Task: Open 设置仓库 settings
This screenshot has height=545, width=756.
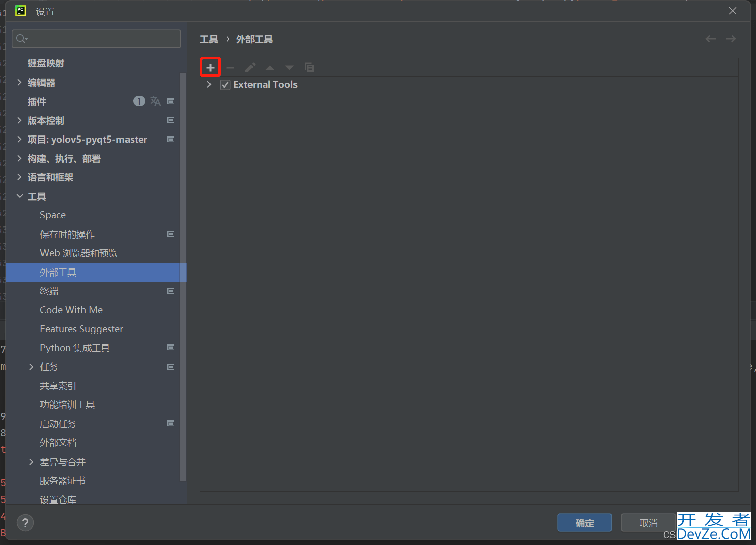Action: coord(58,499)
